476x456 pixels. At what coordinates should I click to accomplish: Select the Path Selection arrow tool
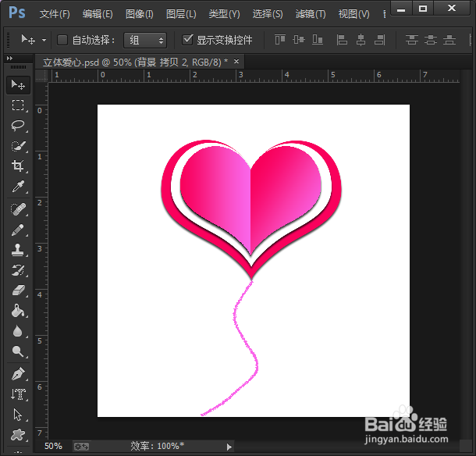coord(18,415)
